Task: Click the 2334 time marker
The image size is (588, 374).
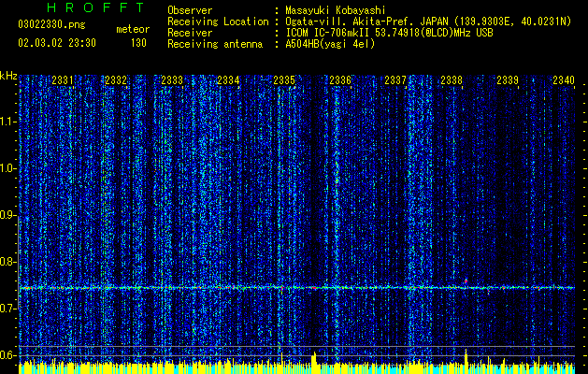Action: tap(228, 79)
